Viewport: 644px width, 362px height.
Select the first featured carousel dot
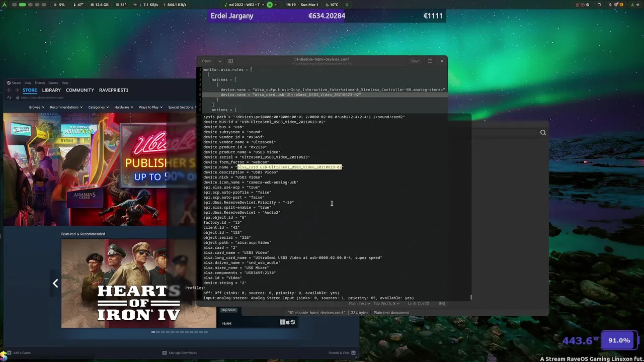click(154, 332)
